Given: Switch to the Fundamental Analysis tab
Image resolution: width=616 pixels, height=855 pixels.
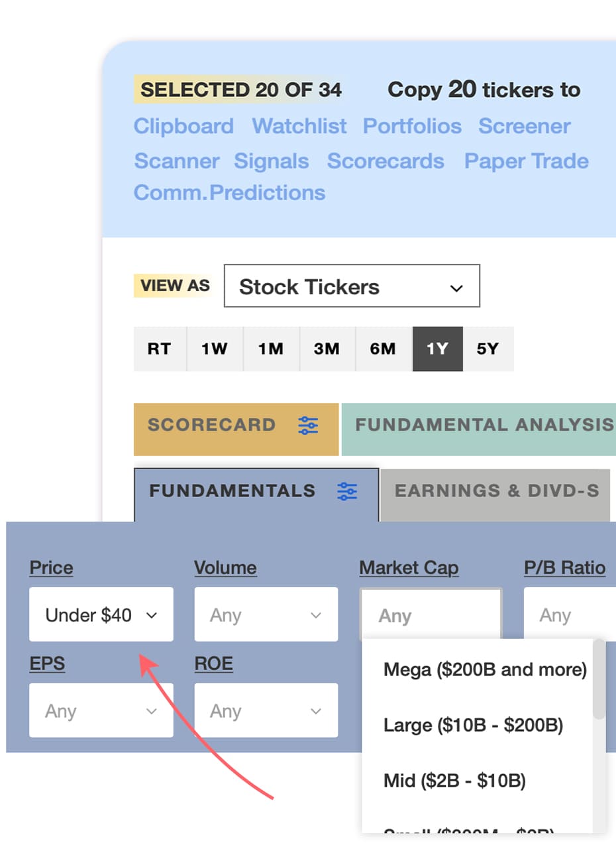Looking at the screenshot, I should tap(484, 426).
